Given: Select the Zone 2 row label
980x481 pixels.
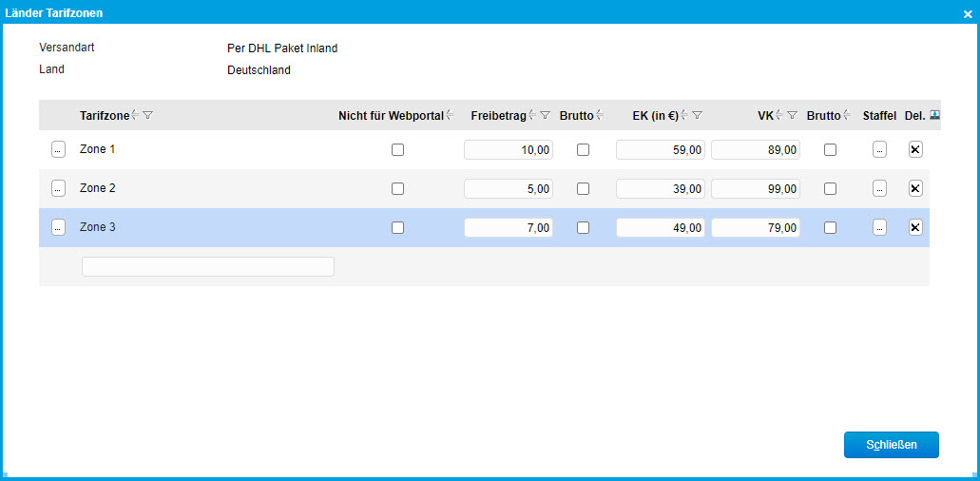Looking at the screenshot, I should pyautogui.click(x=98, y=188).
